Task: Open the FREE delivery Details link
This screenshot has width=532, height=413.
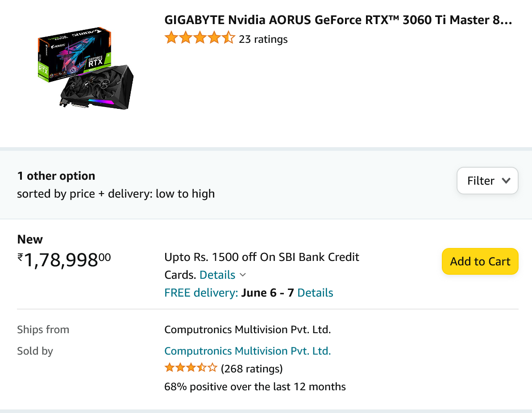Action: [315, 293]
